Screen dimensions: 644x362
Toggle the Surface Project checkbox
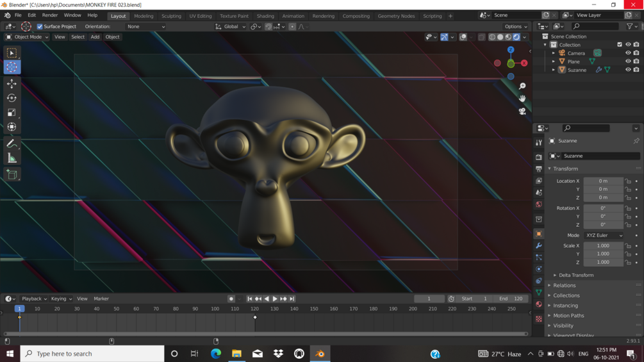point(40,26)
